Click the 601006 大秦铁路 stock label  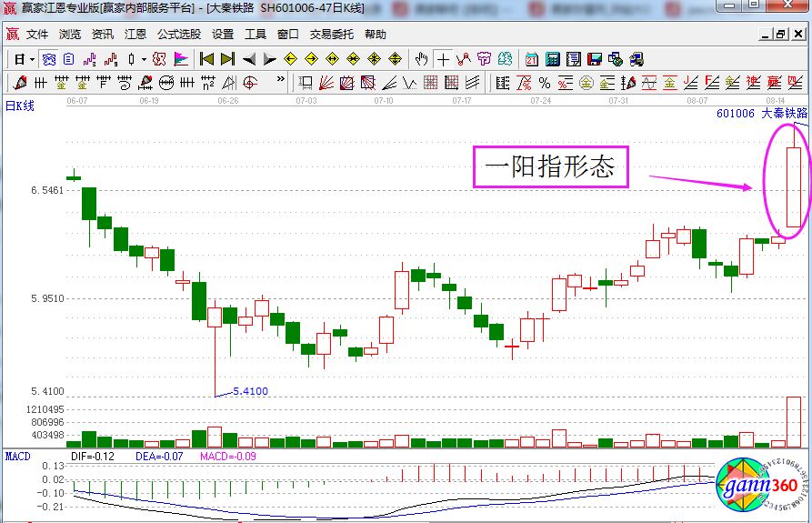pos(761,114)
